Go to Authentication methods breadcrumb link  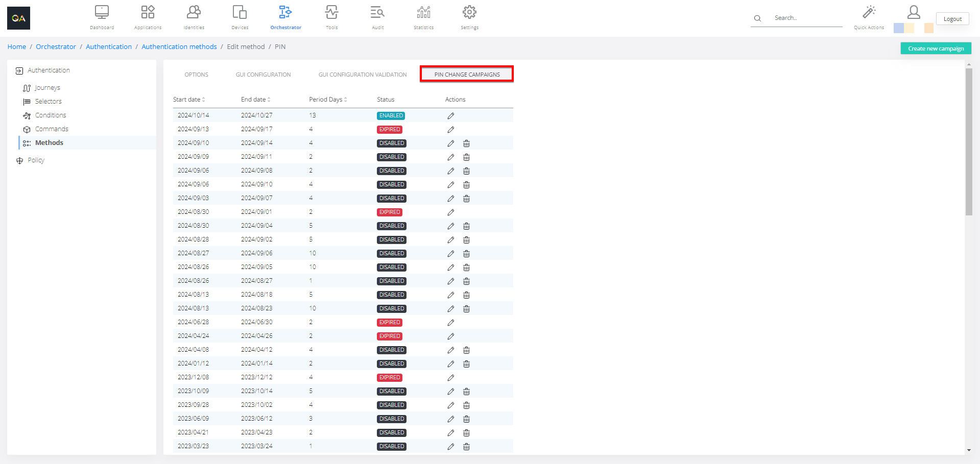coord(179,46)
